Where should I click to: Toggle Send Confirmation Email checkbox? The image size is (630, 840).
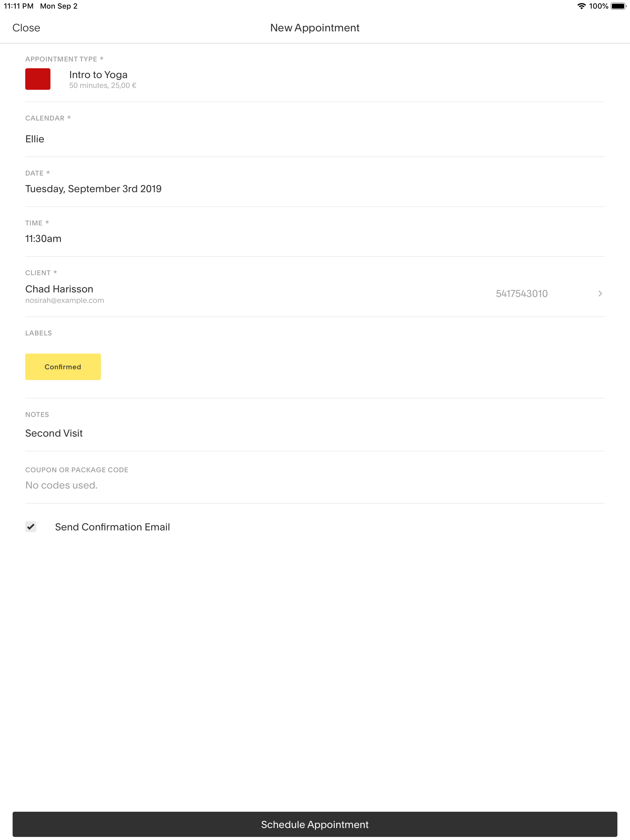pos(31,527)
